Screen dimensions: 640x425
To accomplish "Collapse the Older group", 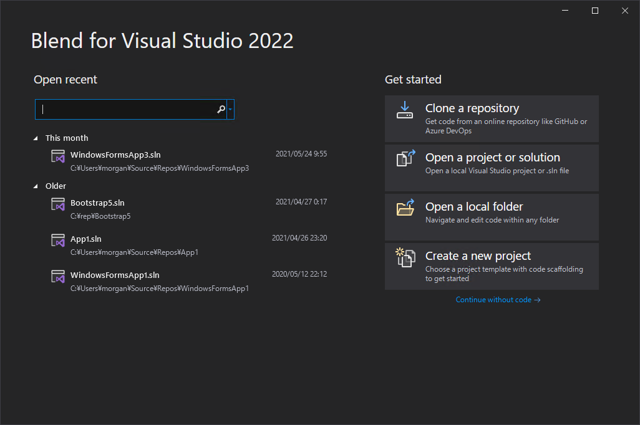I will [37, 186].
